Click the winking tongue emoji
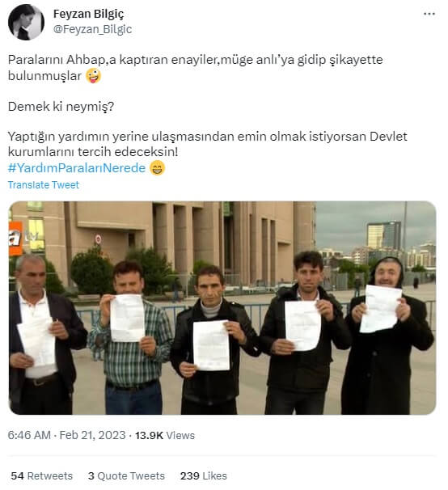448x490 pixels. coord(94,76)
